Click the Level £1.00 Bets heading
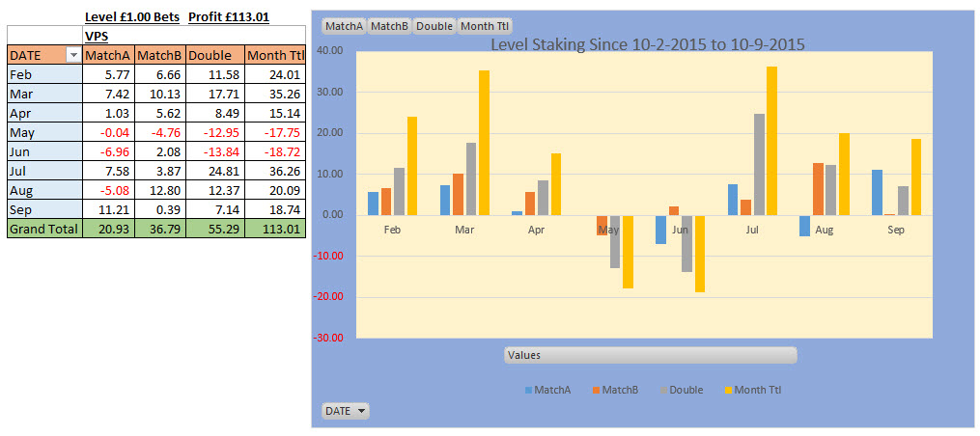 (132, 16)
